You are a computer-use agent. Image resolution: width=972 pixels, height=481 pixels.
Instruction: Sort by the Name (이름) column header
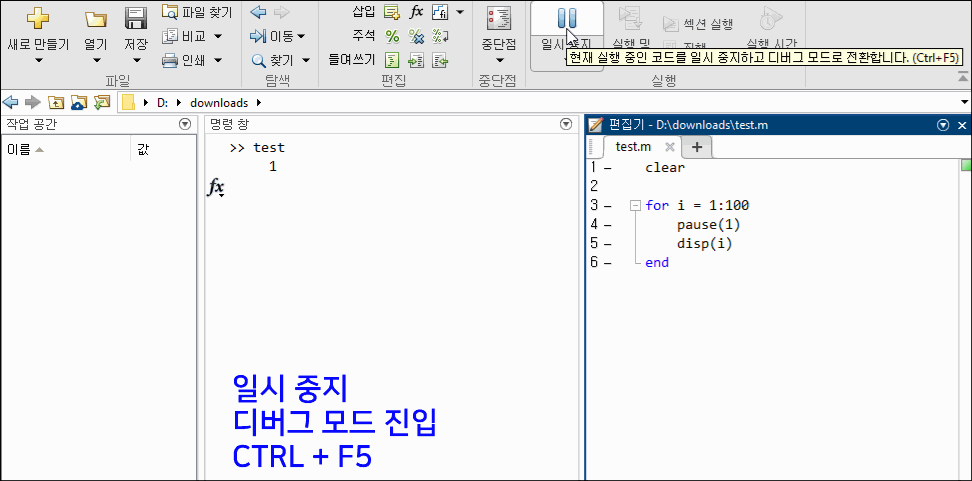(x=66, y=149)
